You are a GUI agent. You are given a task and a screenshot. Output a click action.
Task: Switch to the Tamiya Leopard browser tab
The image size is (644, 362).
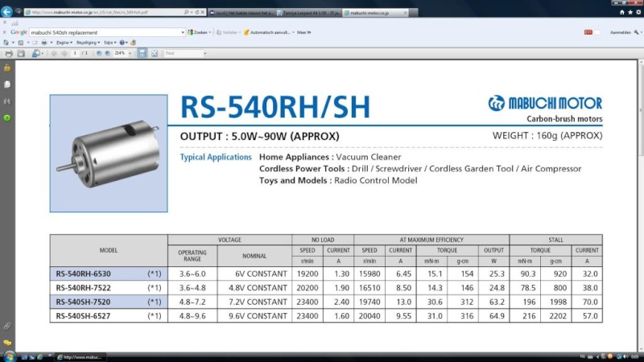pos(309,13)
